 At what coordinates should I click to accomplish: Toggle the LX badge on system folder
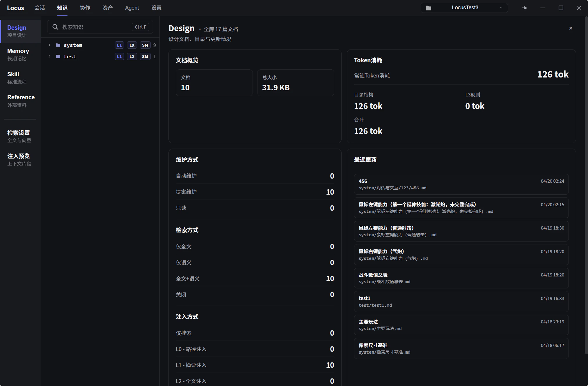point(132,45)
